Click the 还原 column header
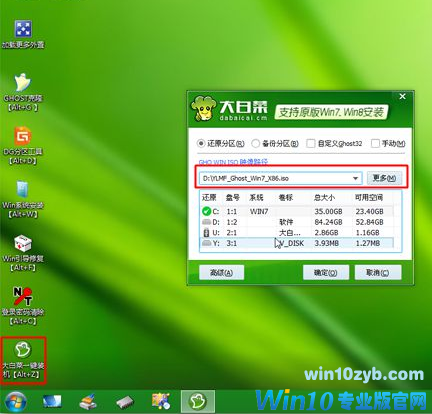Image resolution: width=432 pixels, height=414 pixels. [209, 198]
